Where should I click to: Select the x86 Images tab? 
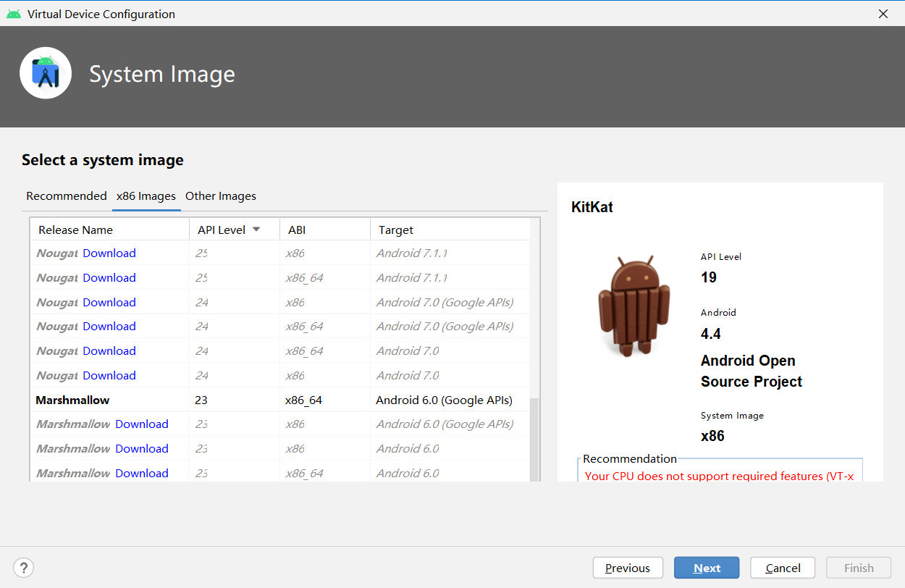point(146,196)
